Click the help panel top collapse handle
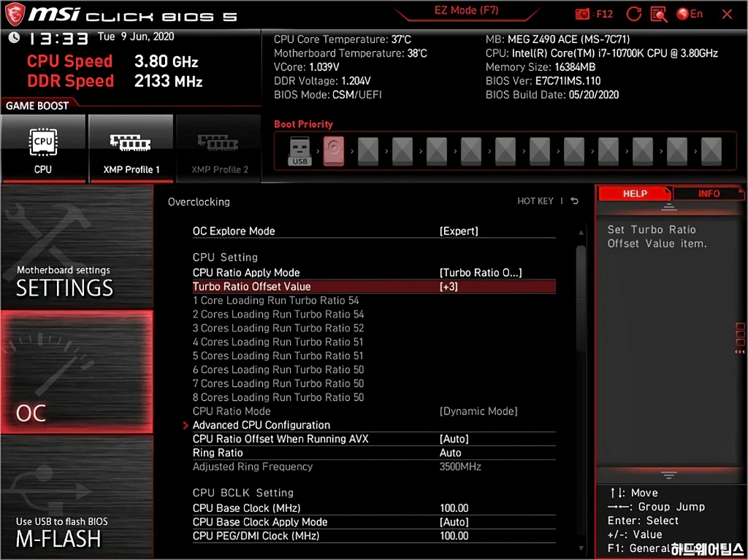748x560 pixels. (668, 207)
